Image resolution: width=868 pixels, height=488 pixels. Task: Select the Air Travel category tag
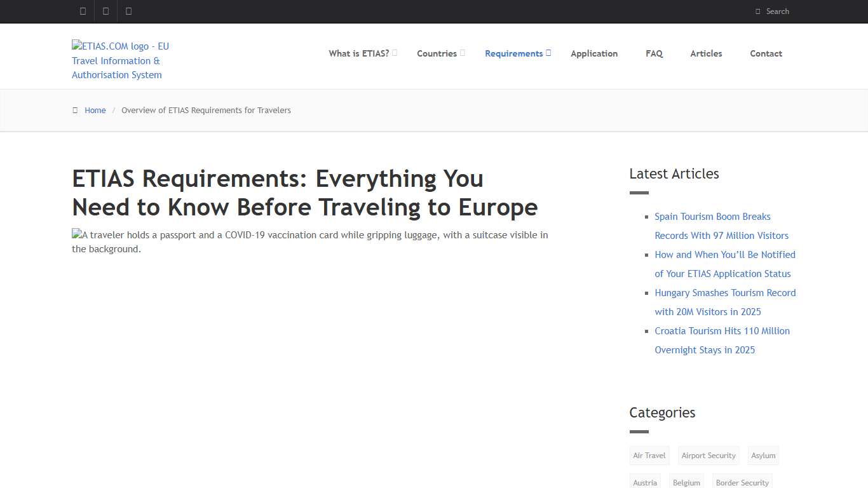coord(649,455)
